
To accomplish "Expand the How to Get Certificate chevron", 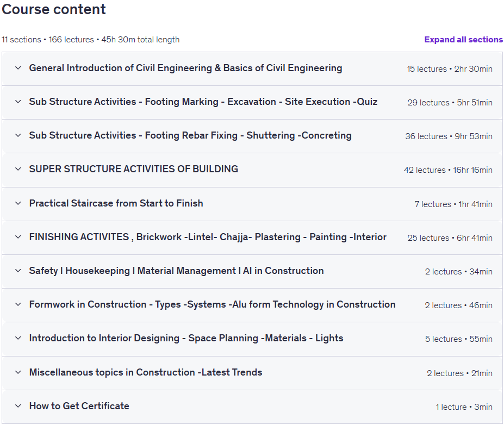I will coord(18,406).
